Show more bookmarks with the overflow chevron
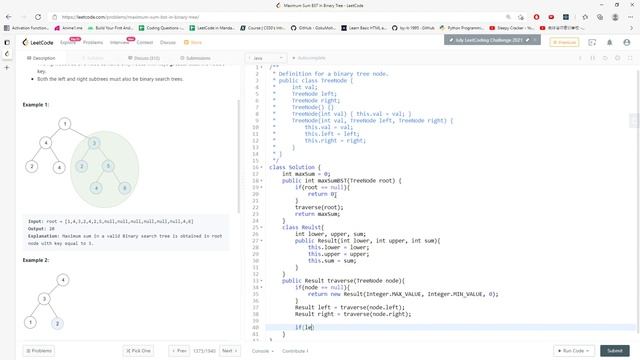This screenshot has height=360, width=640. tap(631, 28)
